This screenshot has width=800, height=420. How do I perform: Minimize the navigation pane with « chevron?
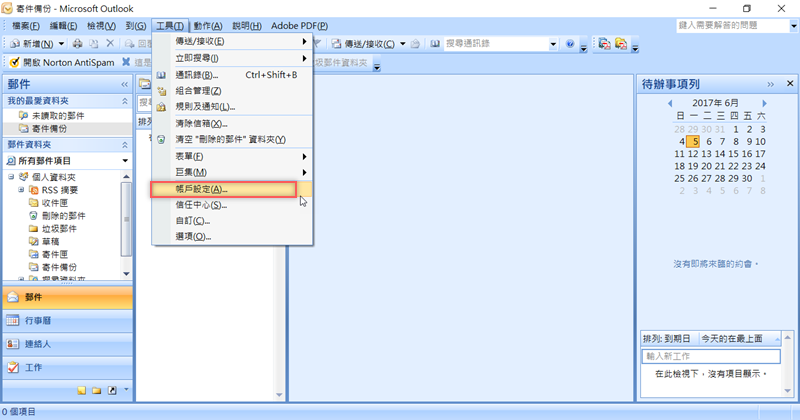pyautogui.click(x=124, y=84)
